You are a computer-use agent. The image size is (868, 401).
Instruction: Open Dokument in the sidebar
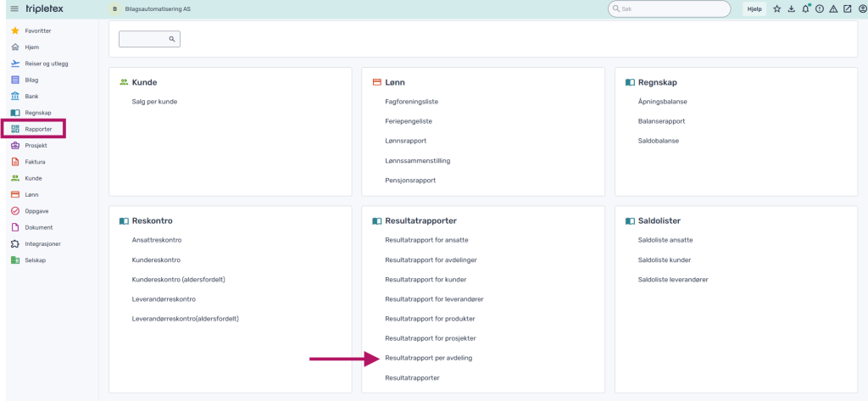39,227
